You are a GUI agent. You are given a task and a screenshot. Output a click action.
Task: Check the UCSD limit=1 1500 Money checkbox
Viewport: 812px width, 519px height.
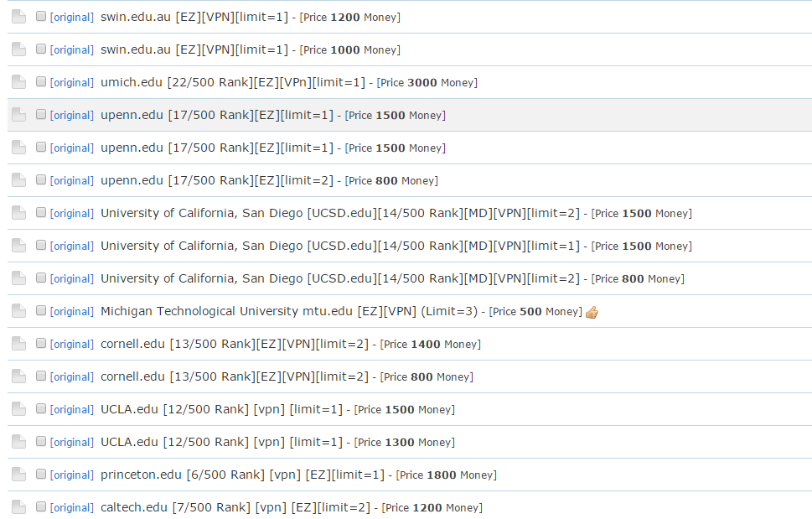tap(41, 245)
